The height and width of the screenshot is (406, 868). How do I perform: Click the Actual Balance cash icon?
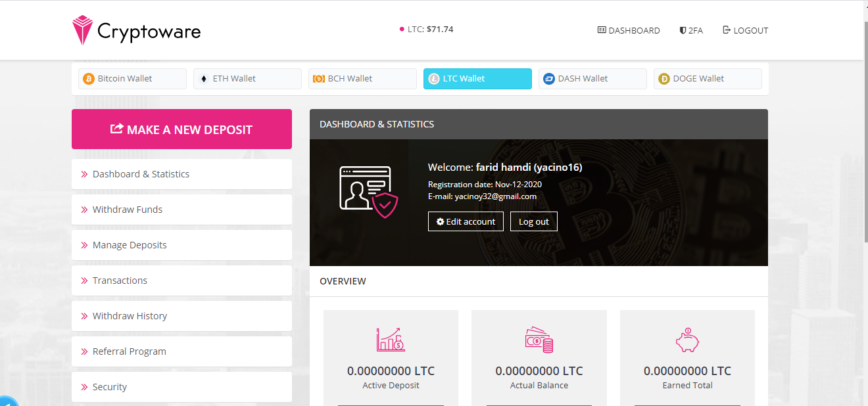pos(539,340)
